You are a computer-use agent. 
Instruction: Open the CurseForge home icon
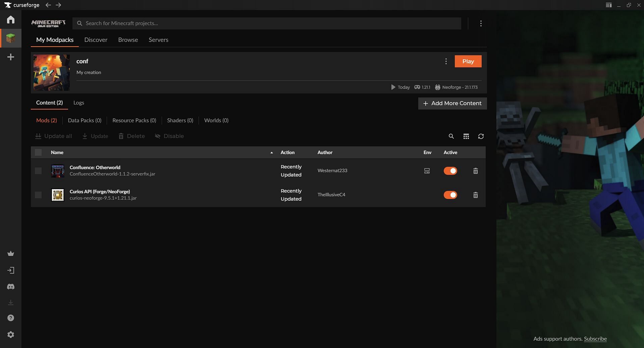[x=11, y=20]
